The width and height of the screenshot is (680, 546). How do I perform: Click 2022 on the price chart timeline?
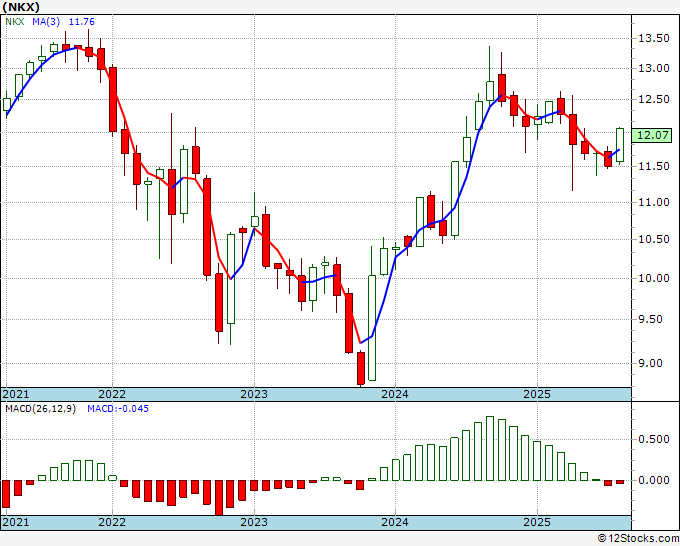pyautogui.click(x=112, y=394)
